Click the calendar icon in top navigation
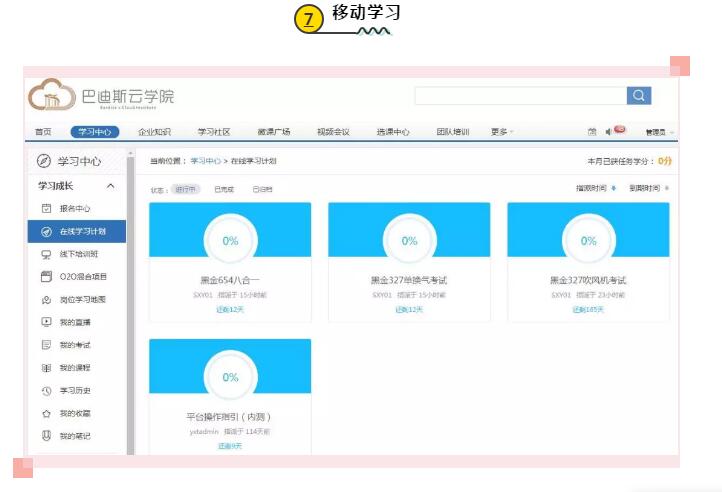 click(592, 131)
